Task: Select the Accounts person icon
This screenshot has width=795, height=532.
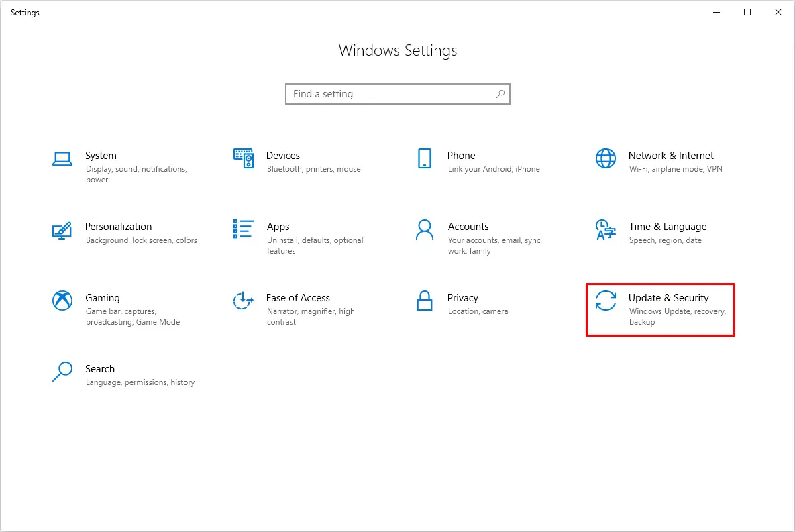Action: click(424, 229)
